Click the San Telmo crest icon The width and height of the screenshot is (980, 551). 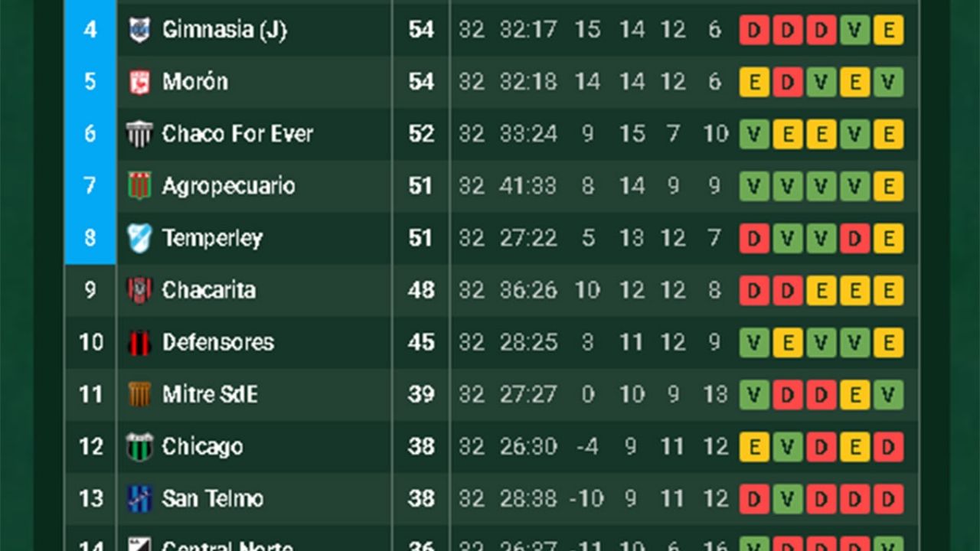point(139,498)
